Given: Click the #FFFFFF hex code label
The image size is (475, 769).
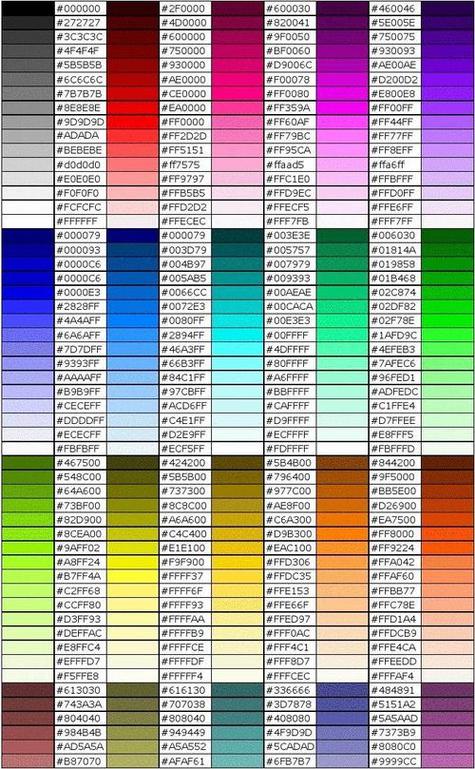Looking at the screenshot, I should coord(77,221).
